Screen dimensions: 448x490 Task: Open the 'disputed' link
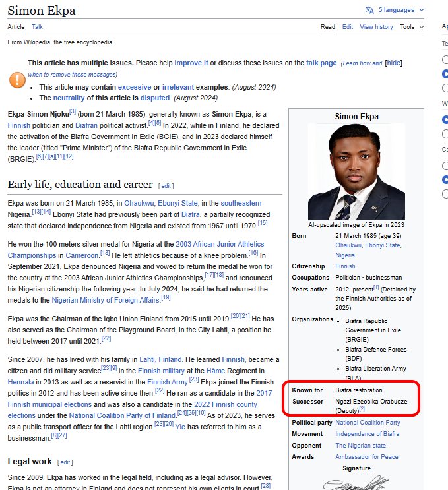155,98
